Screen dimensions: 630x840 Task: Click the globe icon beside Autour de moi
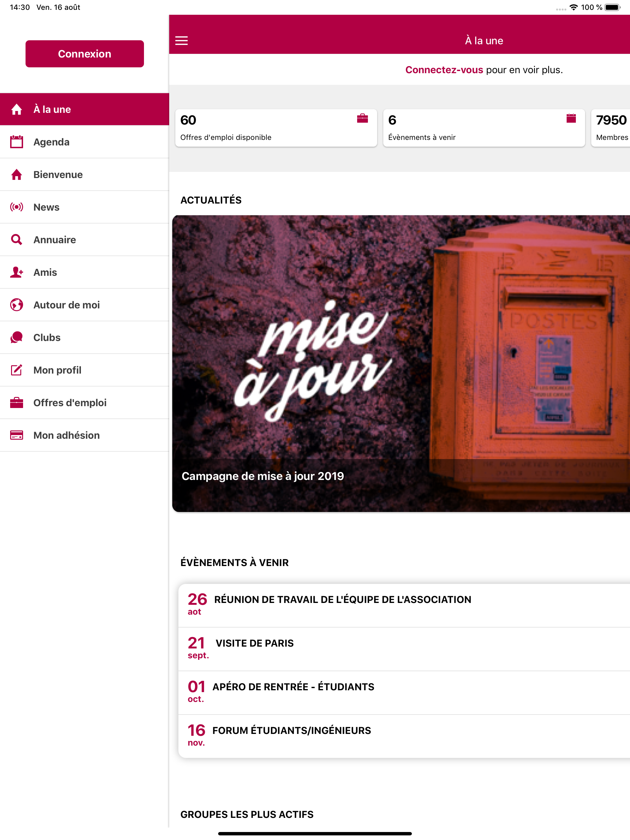point(16,305)
